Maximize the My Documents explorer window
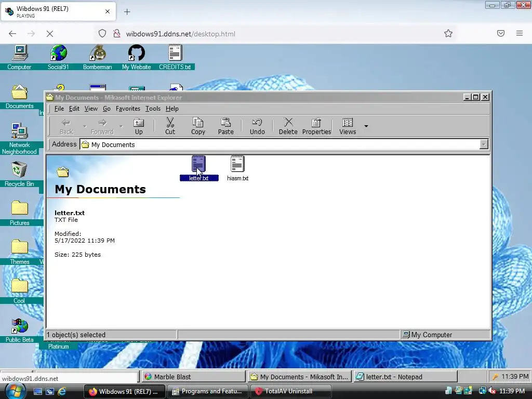Image resolution: width=532 pixels, height=399 pixels. (x=476, y=97)
